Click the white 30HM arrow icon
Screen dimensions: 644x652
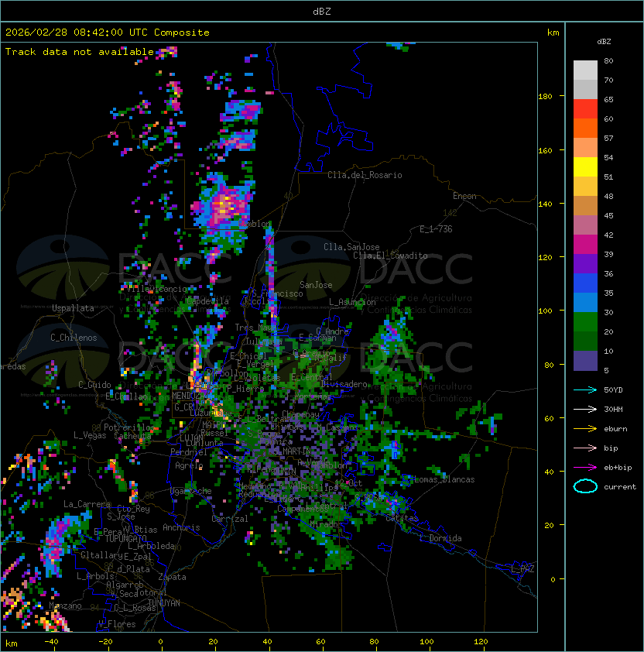pyautogui.click(x=585, y=409)
